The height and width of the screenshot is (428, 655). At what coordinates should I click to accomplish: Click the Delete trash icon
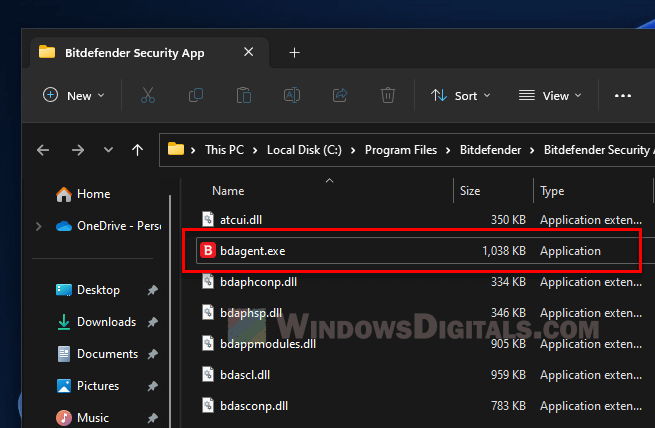pyautogui.click(x=388, y=96)
